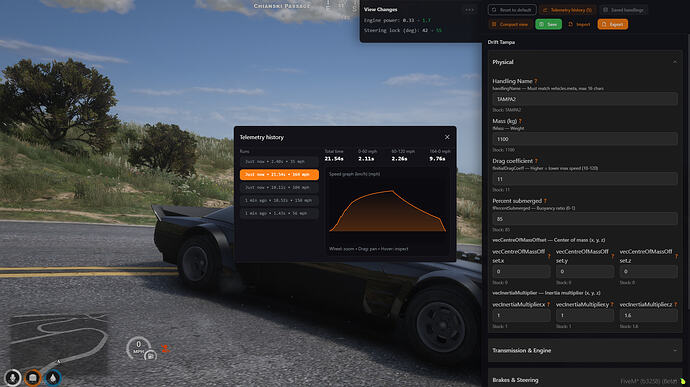Click the 164-0 mph 9.76s value
The width and height of the screenshot is (690, 387).
pyautogui.click(x=437, y=158)
